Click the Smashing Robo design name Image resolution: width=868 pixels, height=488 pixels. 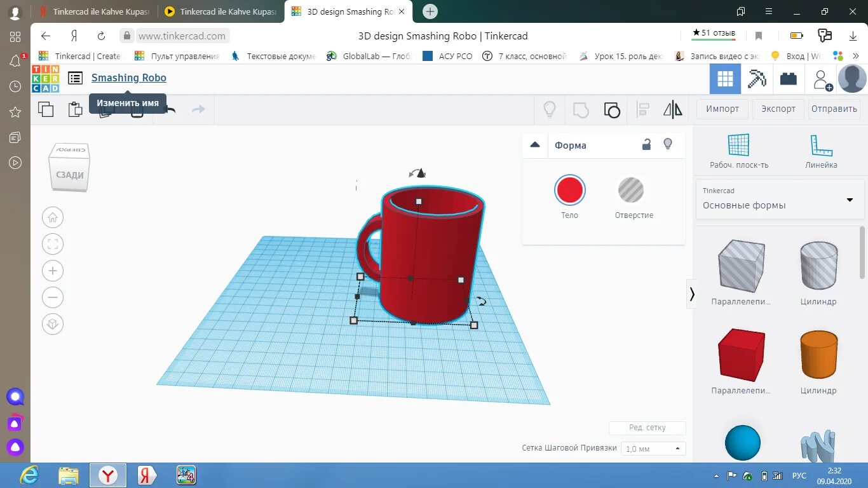tap(129, 78)
